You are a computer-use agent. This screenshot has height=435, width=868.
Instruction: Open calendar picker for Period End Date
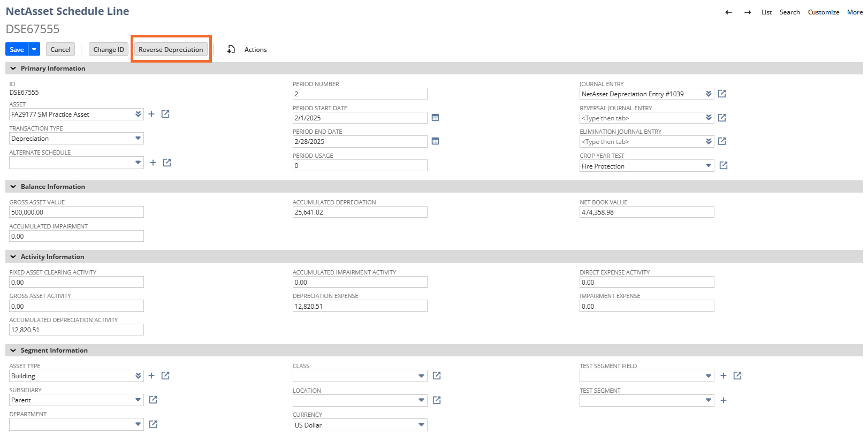(435, 141)
